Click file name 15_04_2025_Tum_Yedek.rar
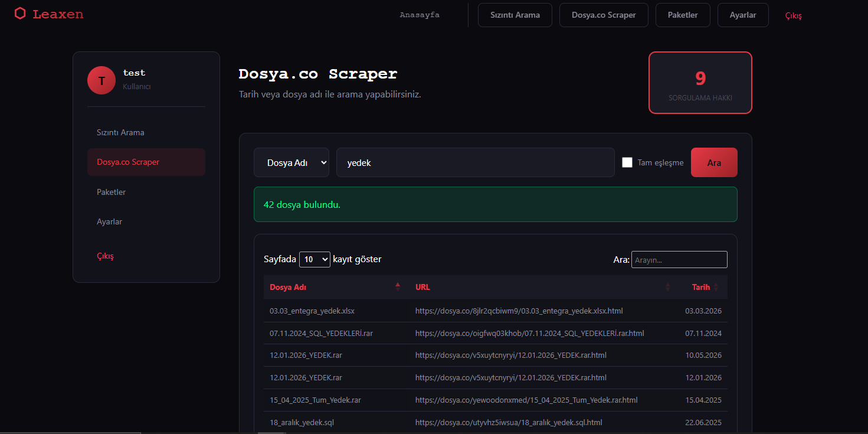 pos(315,400)
